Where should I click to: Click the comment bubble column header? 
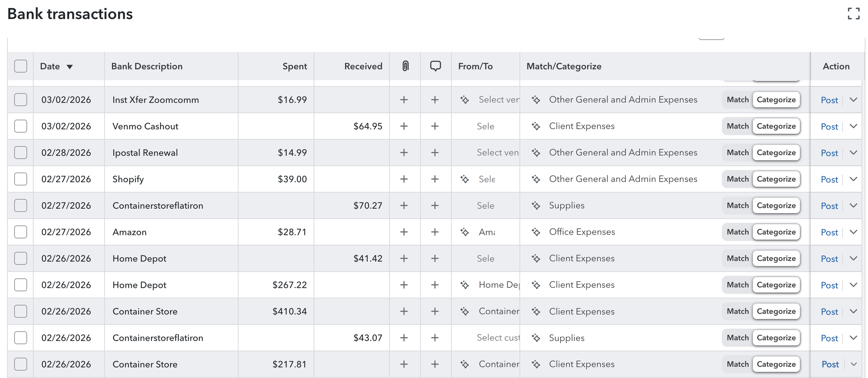(435, 66)
